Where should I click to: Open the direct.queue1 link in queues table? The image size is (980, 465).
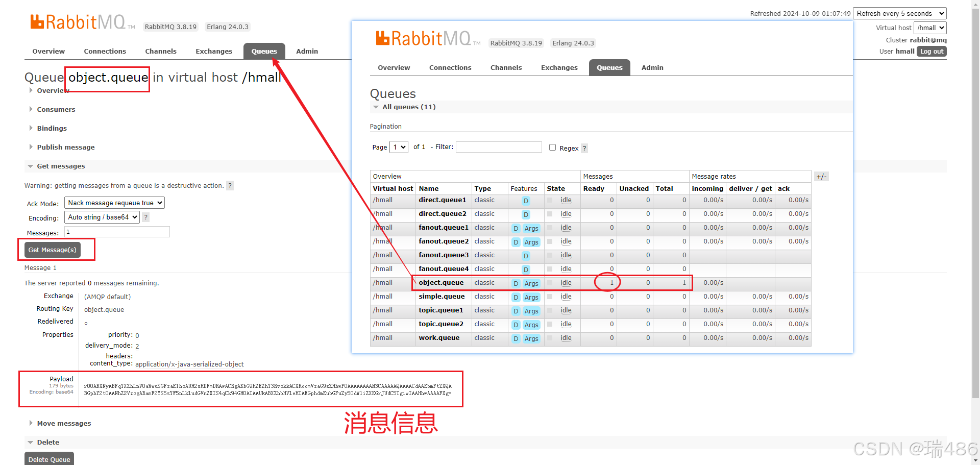[443, 200]
